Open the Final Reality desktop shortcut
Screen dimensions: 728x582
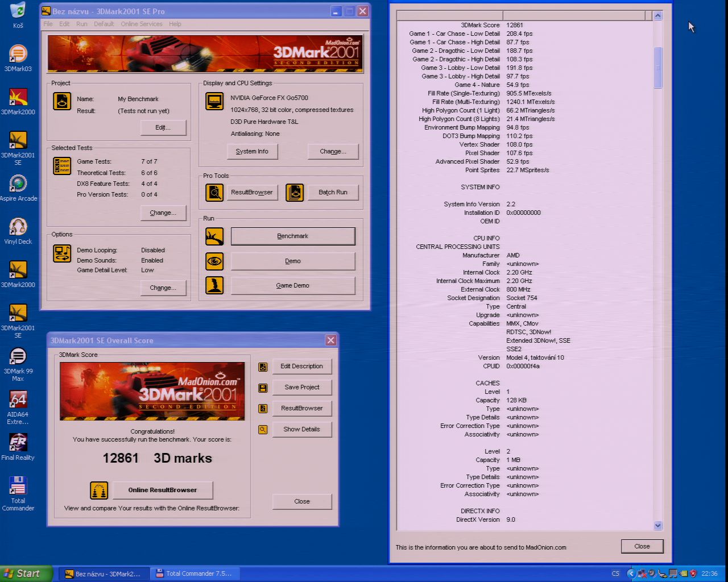pos(18,447)
